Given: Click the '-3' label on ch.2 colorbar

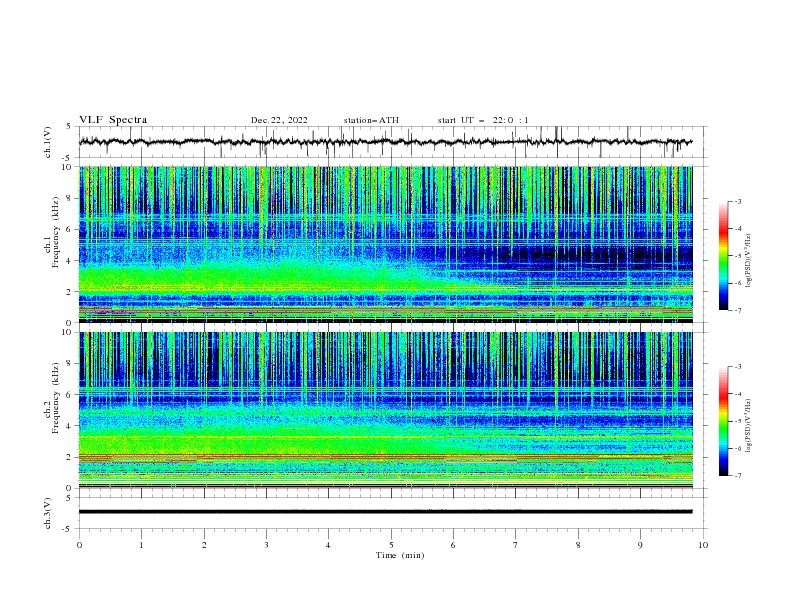Looking at the screenshot, I should click(738, 367).
